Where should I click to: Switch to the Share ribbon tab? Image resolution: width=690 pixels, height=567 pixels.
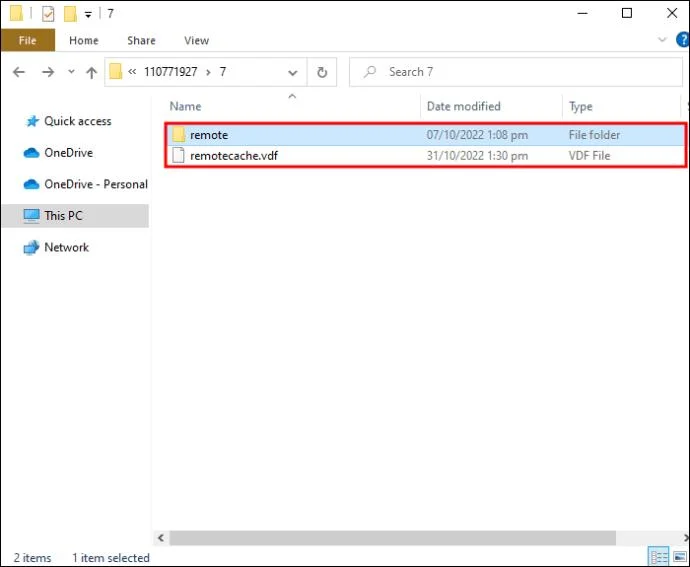click(x=141, y=40)
